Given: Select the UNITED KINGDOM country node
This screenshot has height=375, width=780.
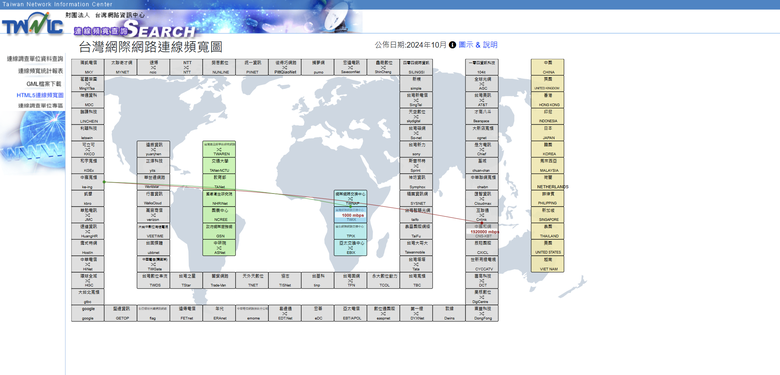Looking at the screenshot, I should tap(547, 84).
